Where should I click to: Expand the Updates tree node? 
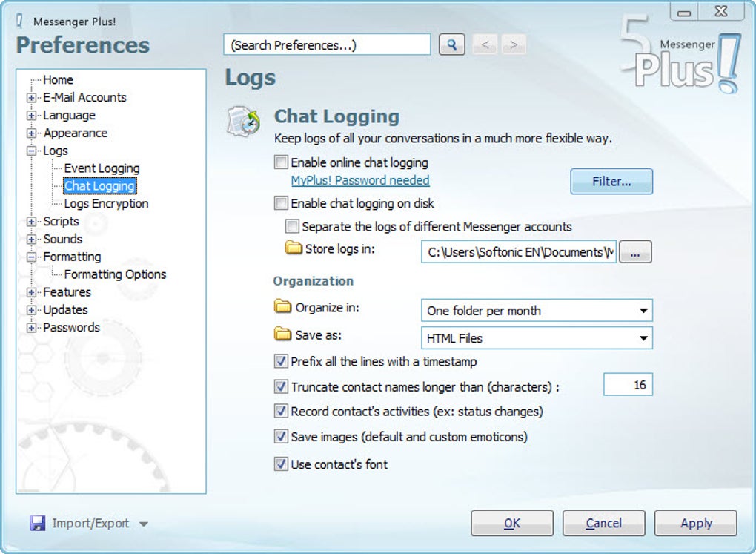coord(31,310)
